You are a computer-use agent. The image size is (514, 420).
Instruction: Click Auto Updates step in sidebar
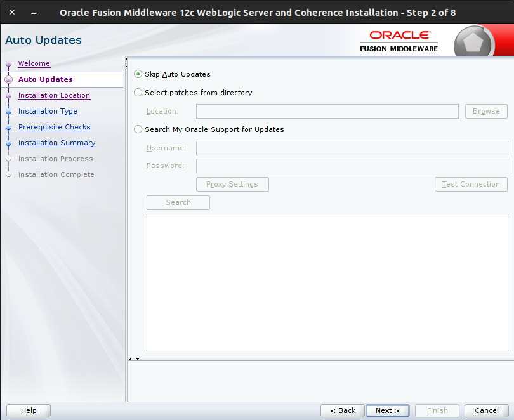pos(46,79)
